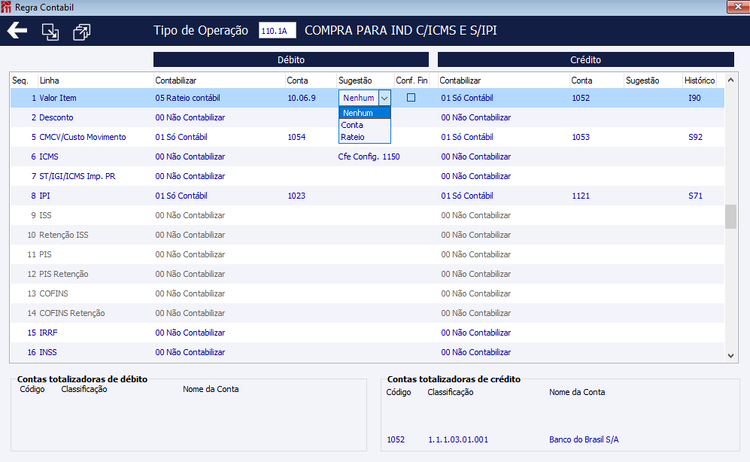The width and height of the screenshot is (750, 462).
Task: Click the copy windows icon in toolbar
Action: point(81,32)
